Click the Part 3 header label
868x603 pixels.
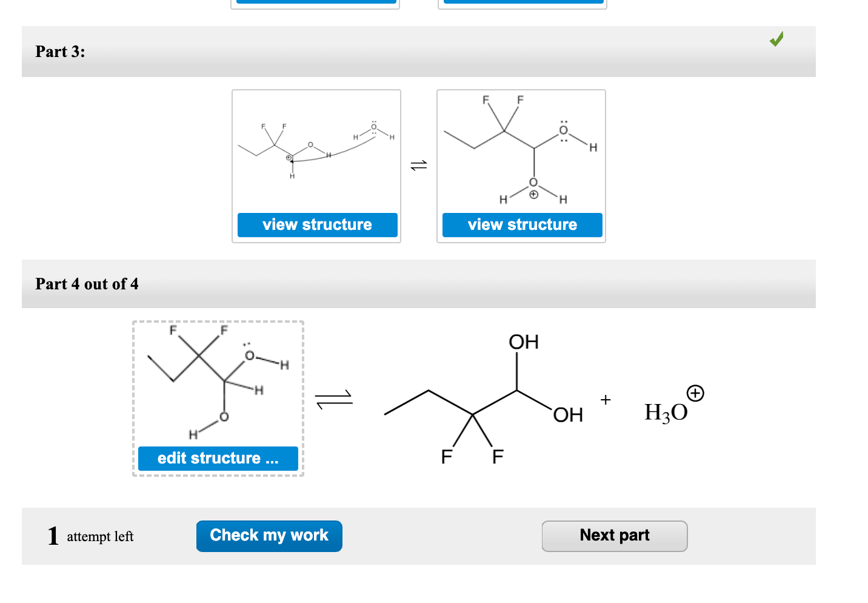click(60, 52)
